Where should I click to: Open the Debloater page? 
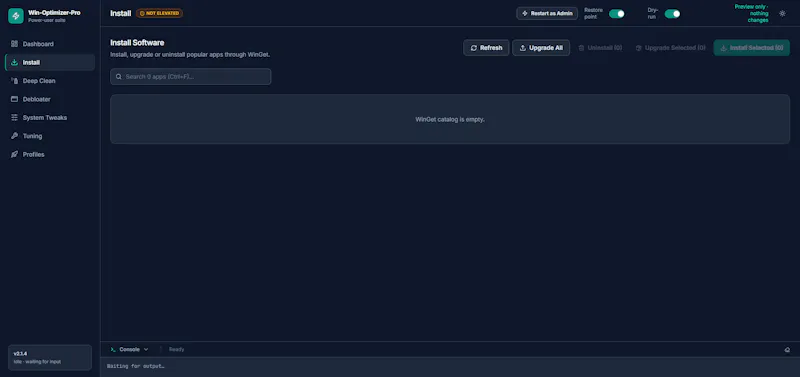pos(50,99)
